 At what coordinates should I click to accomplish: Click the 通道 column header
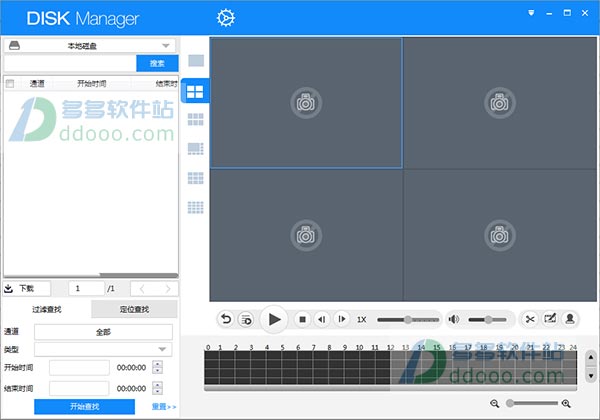37,84
